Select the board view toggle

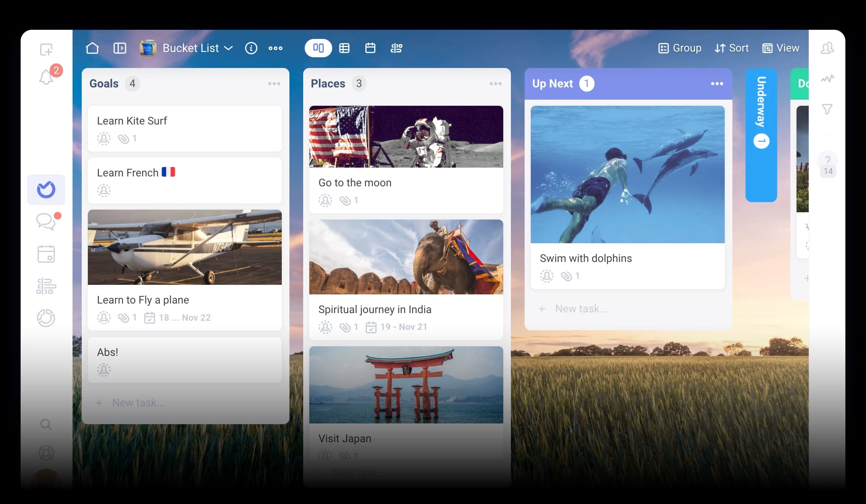[x=318, y=48]
